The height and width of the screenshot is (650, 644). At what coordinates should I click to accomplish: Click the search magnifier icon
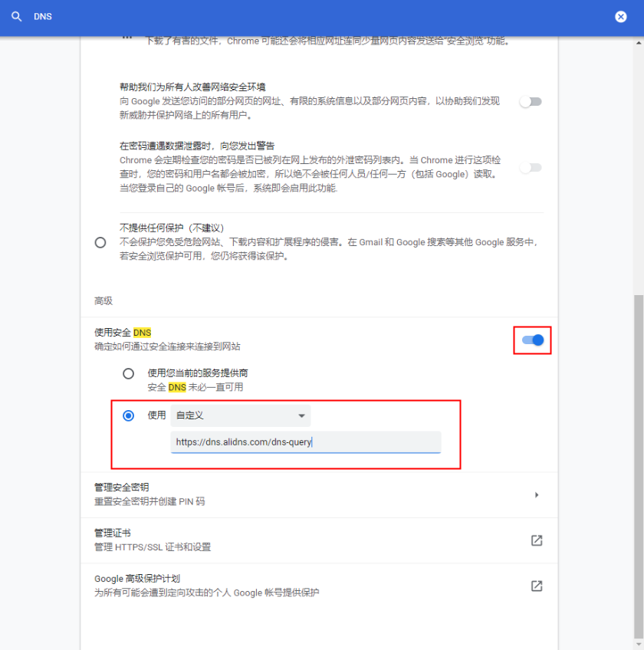click(17, 16)
